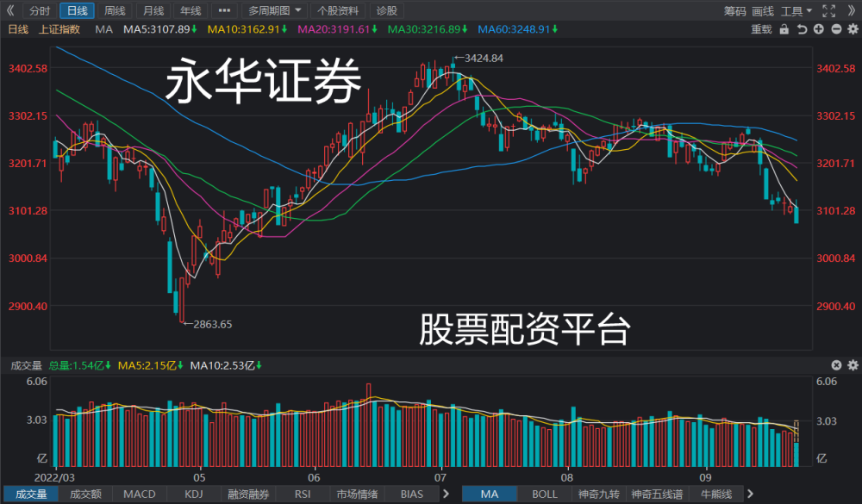The width and height of the screenshot is (862, 504).
Task: Switch overlay to BOLL indicator
Action: pyautogui.click(x=544, y=495)
